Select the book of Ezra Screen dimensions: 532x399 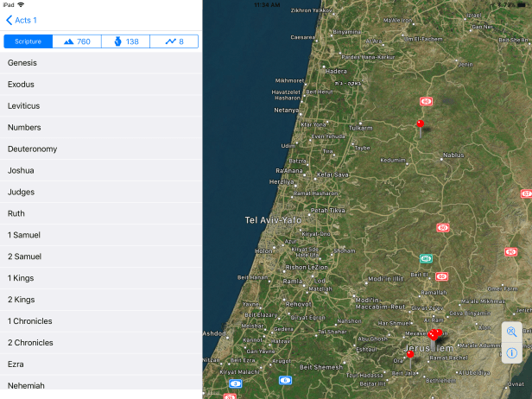tap(101, 364)
